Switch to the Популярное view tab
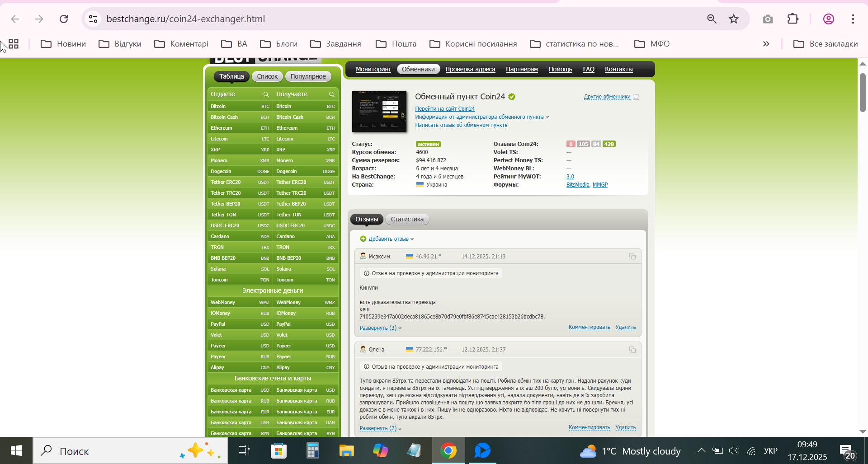Image resolution: width=868 pixels, height=464 pixels. tap(308, 76)
